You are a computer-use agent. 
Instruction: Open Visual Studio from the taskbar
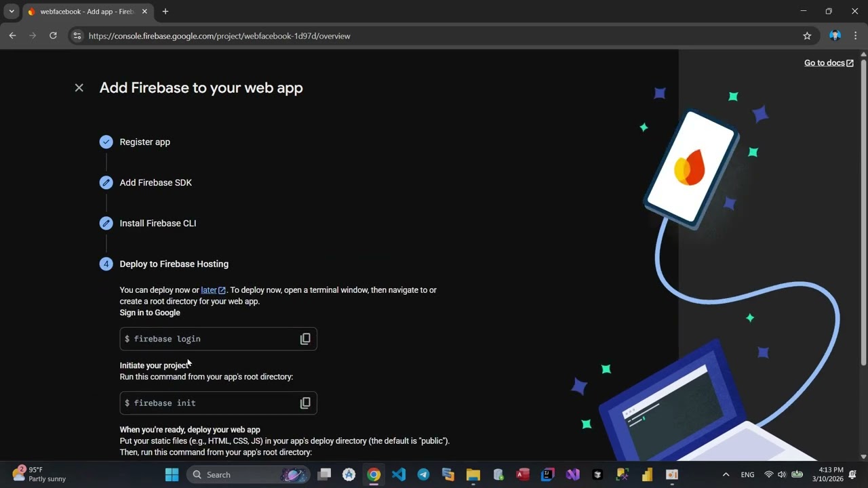tap(573, 474)
